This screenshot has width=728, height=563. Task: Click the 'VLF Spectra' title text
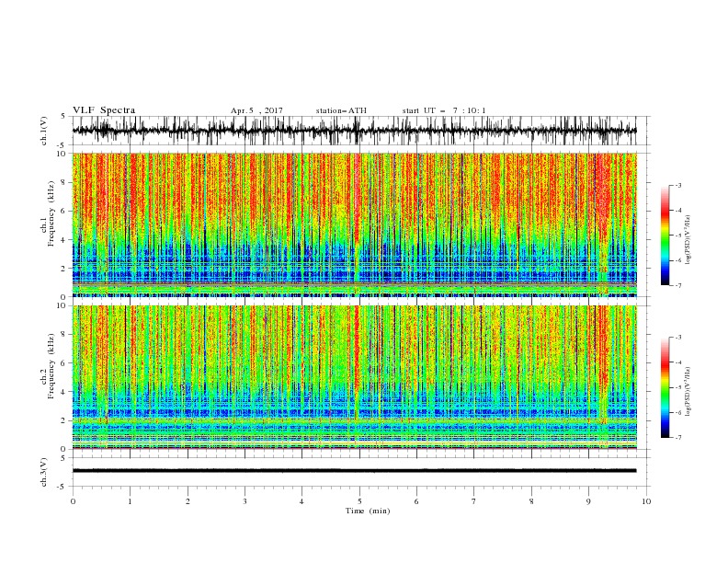[x=104, y=110]
